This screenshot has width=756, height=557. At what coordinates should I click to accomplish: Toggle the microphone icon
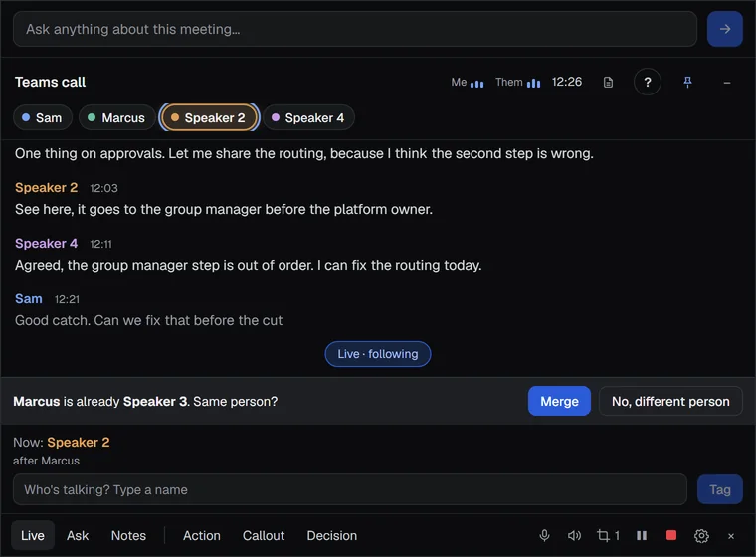[x=544, y=535]
